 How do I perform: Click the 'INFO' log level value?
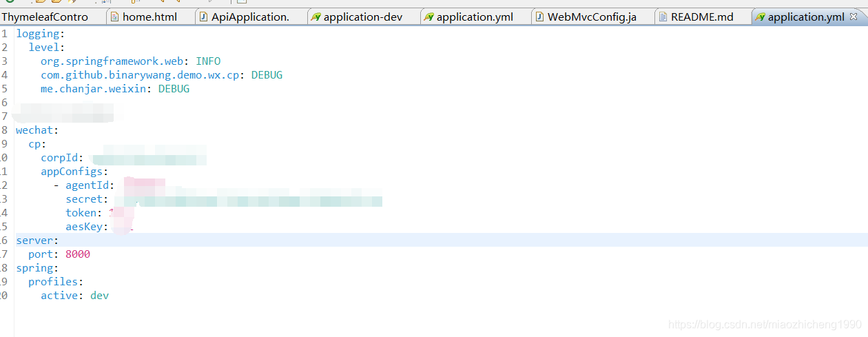(x=208, y=61)
